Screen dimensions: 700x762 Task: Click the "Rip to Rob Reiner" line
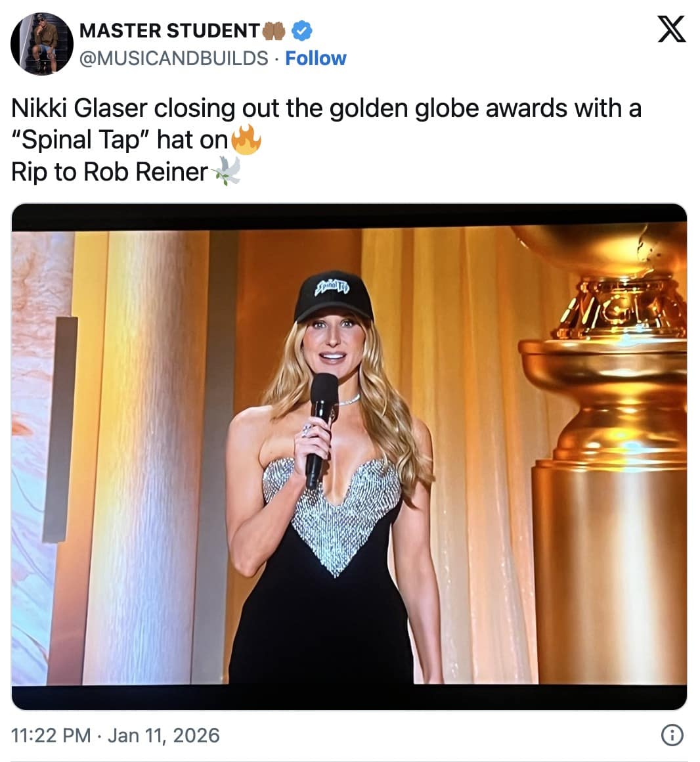pos(110,171)
